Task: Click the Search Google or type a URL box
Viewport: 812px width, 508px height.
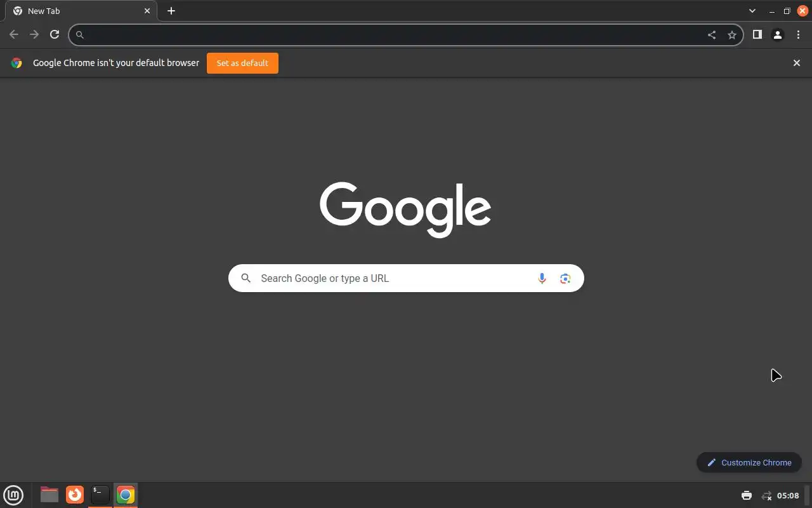Action: pos(406,278)
